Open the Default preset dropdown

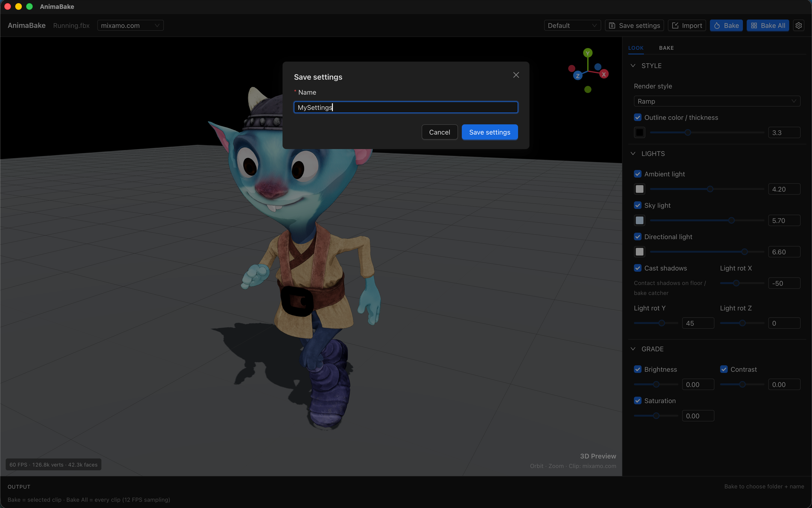coord(572,25)
